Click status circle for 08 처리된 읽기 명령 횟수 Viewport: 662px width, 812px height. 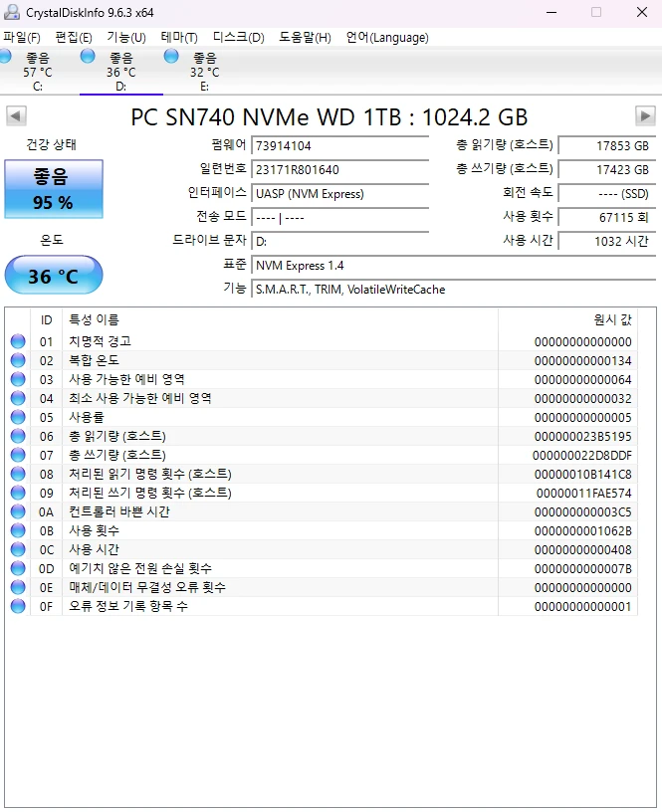pos(18,474)
